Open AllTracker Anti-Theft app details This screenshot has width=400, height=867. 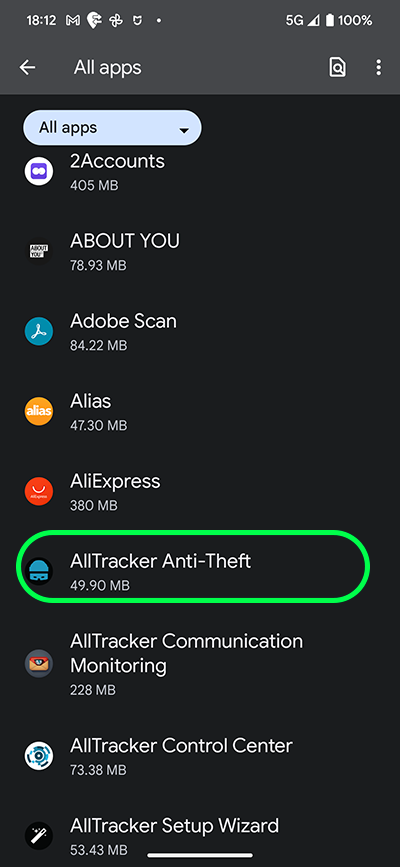coord(200,572)
